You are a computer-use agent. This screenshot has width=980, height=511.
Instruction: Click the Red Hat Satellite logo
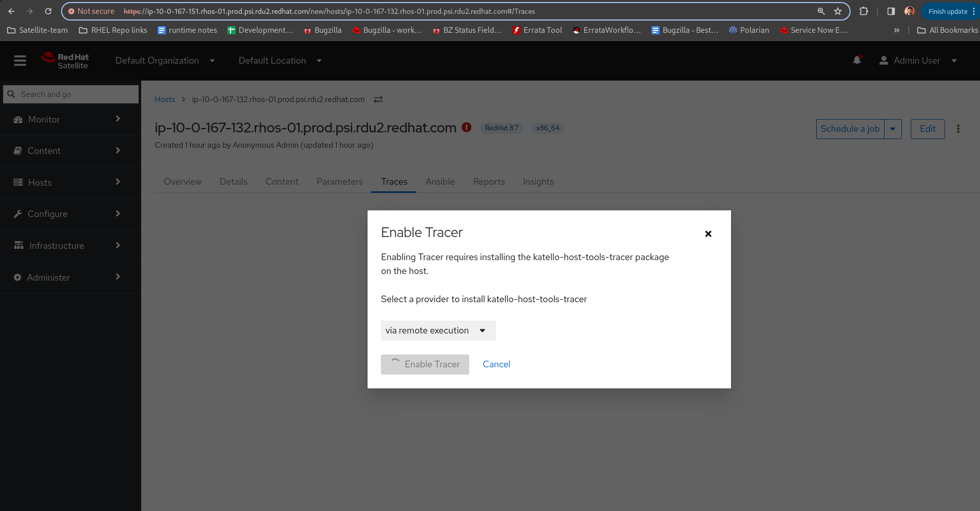click(65, 61)
